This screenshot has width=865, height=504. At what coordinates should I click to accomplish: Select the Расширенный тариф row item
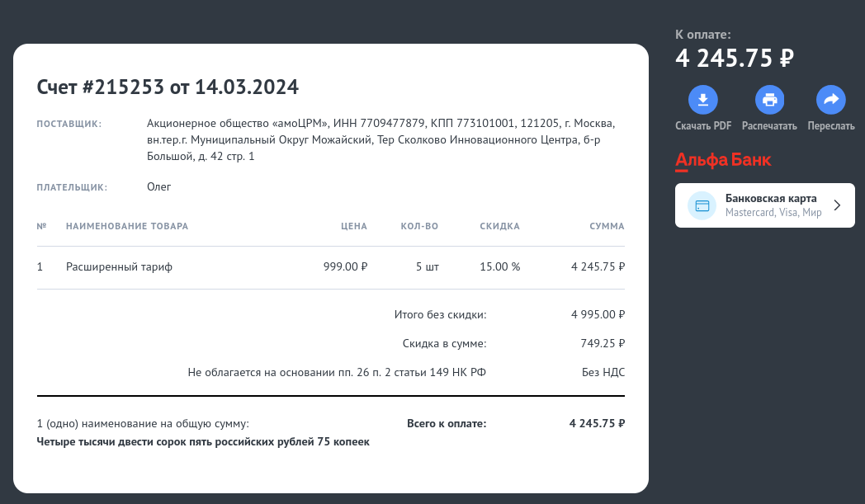tap(119, 266)
